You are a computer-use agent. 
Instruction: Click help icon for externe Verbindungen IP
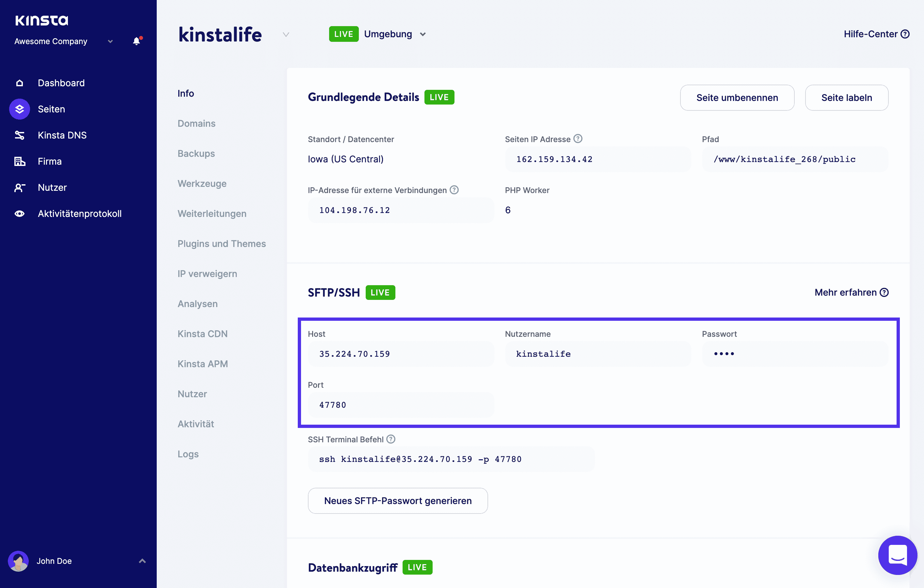click(x=454, y=189)
